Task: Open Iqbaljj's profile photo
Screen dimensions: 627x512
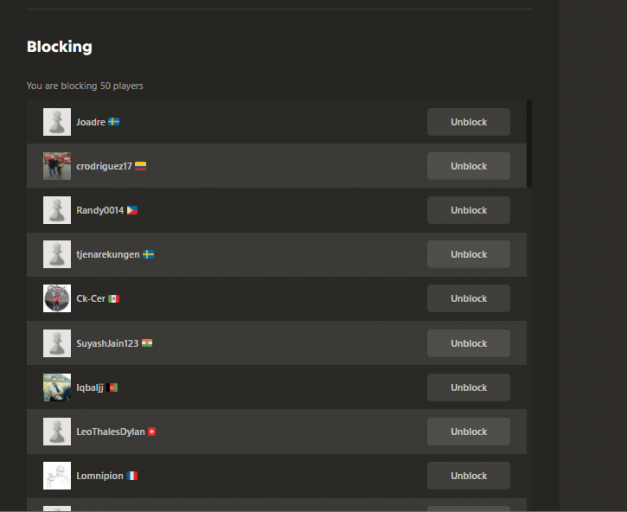Action: coord(57,387)
